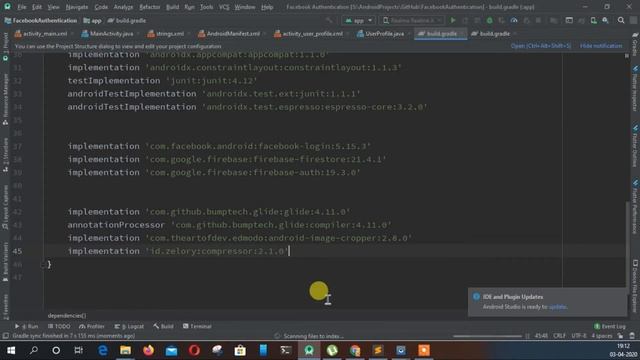Screen dimensions: 640x360
Task: Open File Explorer from the taskbar
Action: [126, 350]
